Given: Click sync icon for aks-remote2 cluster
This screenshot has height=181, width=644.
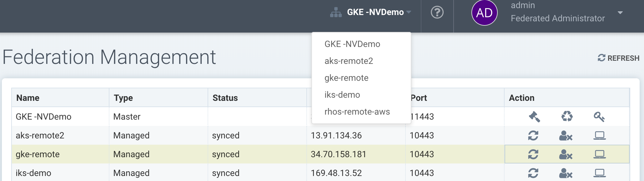Looking at the screenshot, I should pyautogui.click(x=533, y=136).
